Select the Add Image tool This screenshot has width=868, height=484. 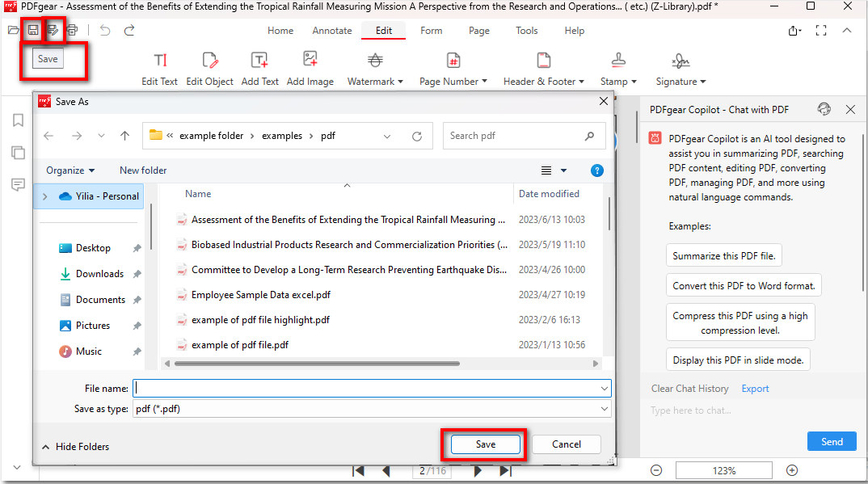(310, 69)
